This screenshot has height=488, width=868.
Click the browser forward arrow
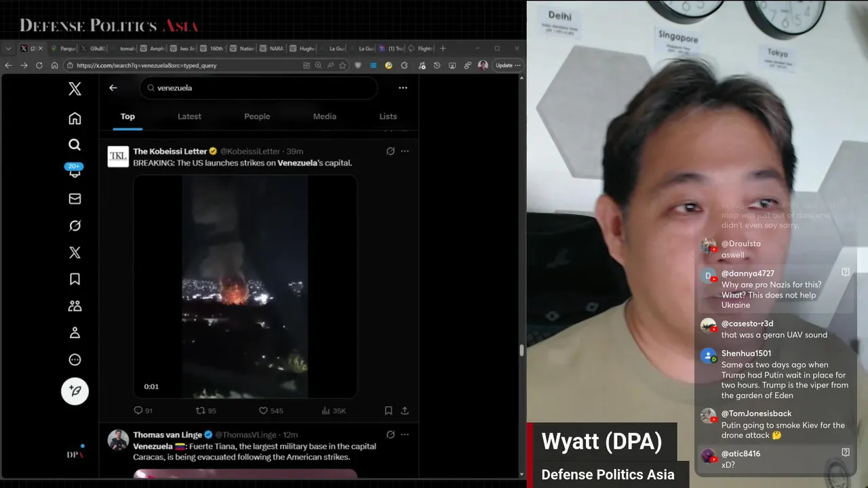tap(24, 65)
